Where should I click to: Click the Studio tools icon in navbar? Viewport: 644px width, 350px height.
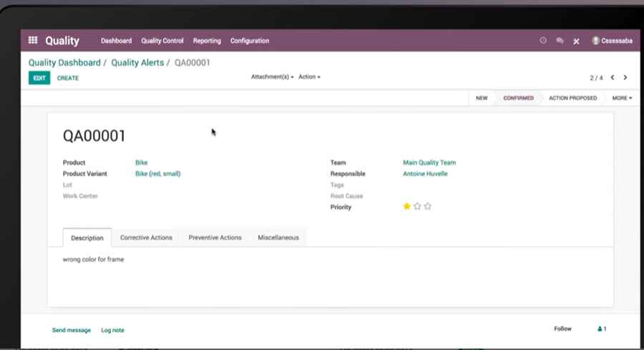pos(576,42)
